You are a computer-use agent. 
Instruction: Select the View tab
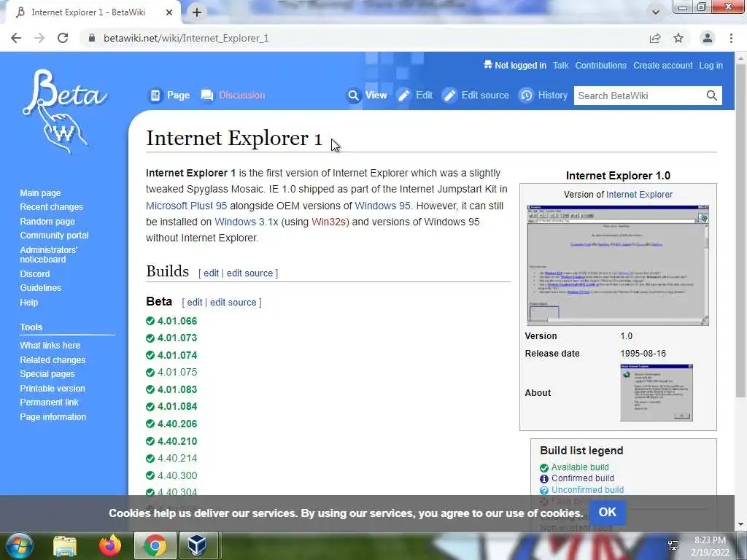click(x=367, y=96)
